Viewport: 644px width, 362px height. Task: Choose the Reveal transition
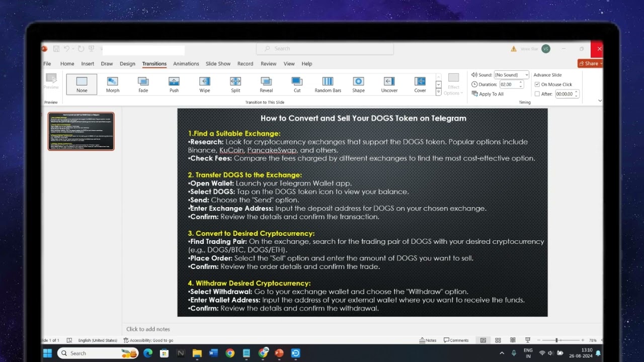click(x=266, y=84)
